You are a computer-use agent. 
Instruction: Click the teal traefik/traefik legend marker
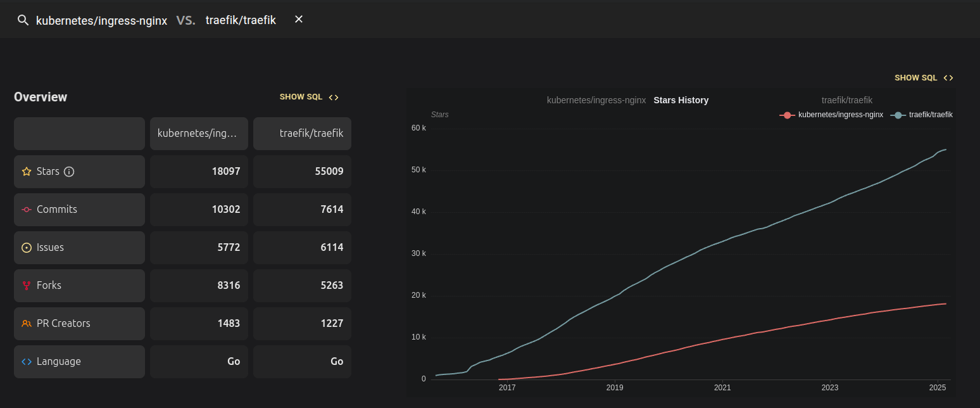(x=898, y=115)
